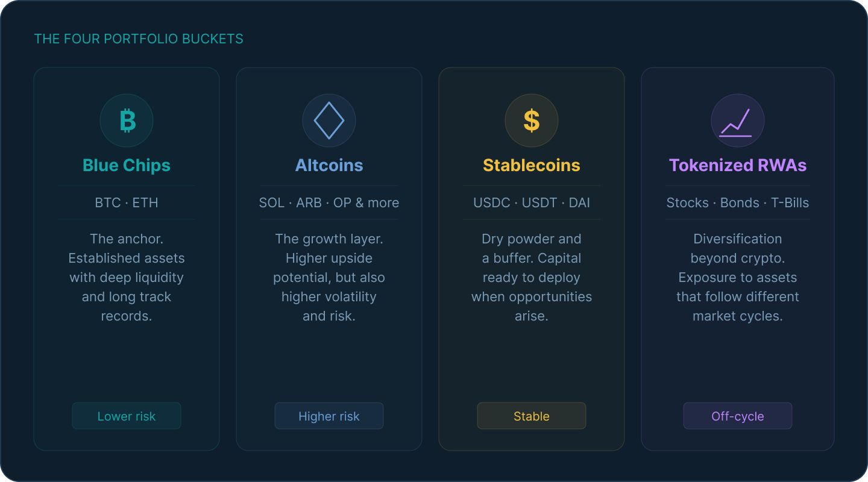Click the Dry powder description text
868x482 pixels.
click(x=532, y=277)
